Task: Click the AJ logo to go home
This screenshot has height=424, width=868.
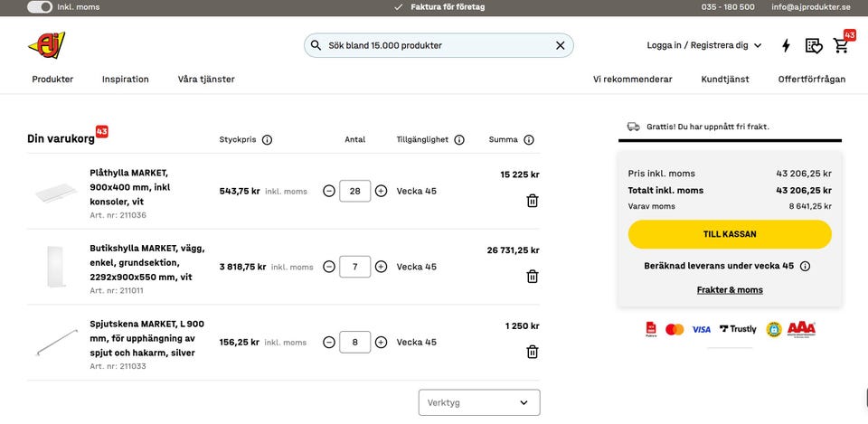Action: click(x=46, y=45)
